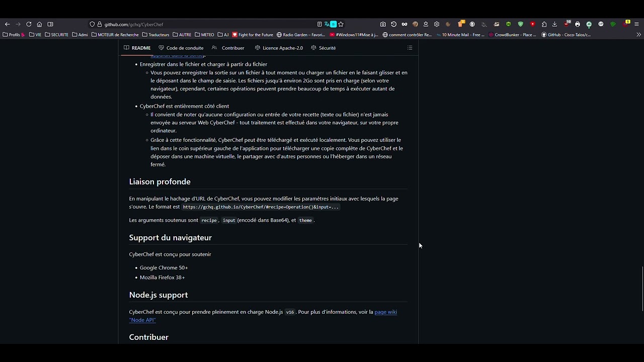Open the comment contrôler Re... bookmark

407,35
